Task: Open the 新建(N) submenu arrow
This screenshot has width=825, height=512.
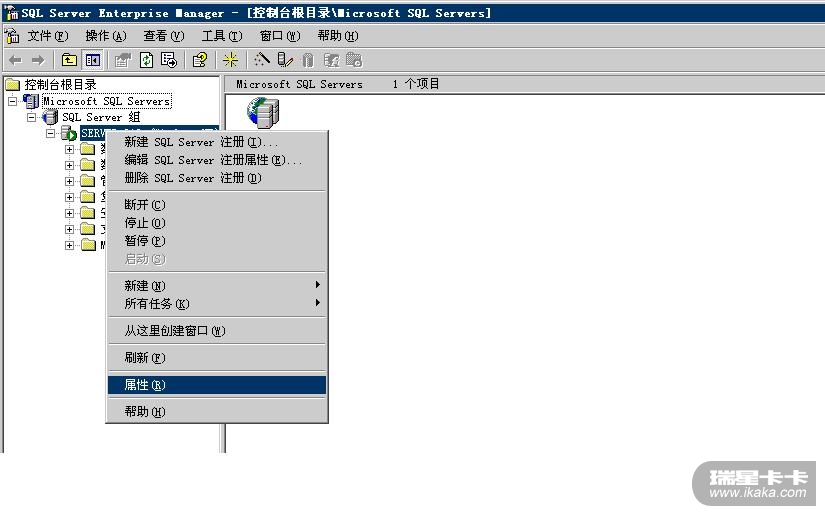Action: pos(317,285)
